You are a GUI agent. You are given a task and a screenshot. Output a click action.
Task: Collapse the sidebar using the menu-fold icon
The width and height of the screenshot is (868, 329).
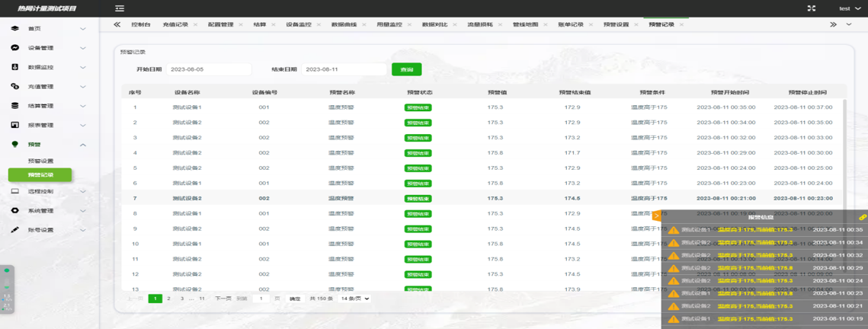tap(120, 8)
